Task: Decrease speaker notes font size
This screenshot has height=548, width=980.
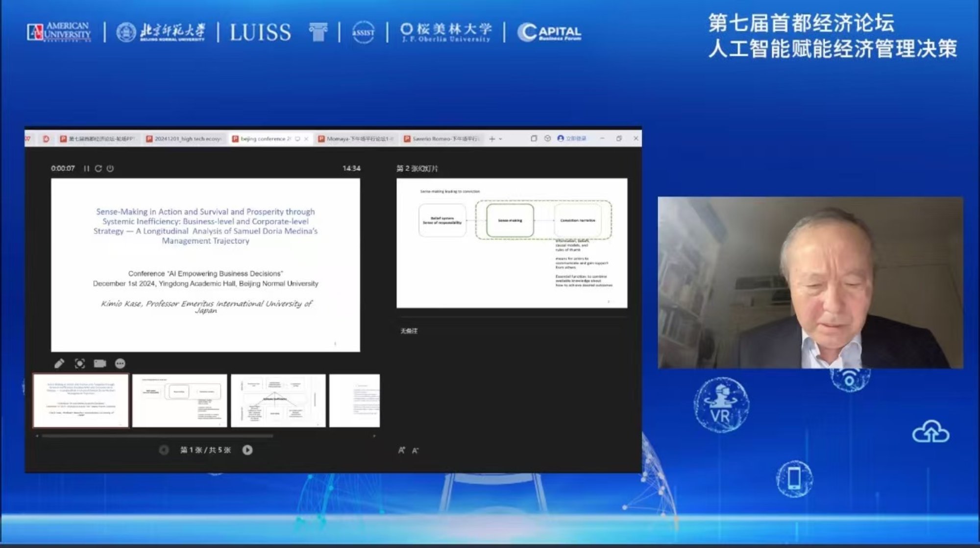Action: pyautogui.click(x=415, y=451)
